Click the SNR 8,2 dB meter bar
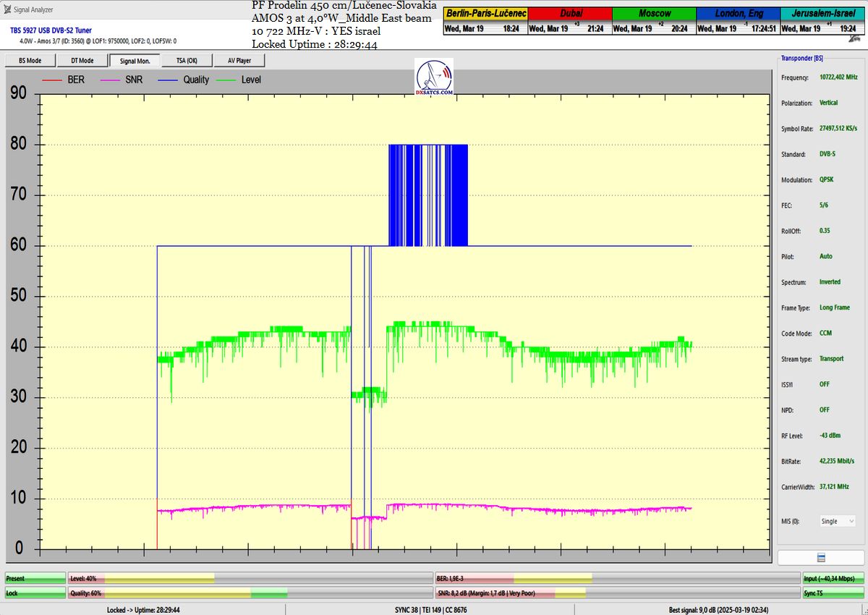 (617, 593)
